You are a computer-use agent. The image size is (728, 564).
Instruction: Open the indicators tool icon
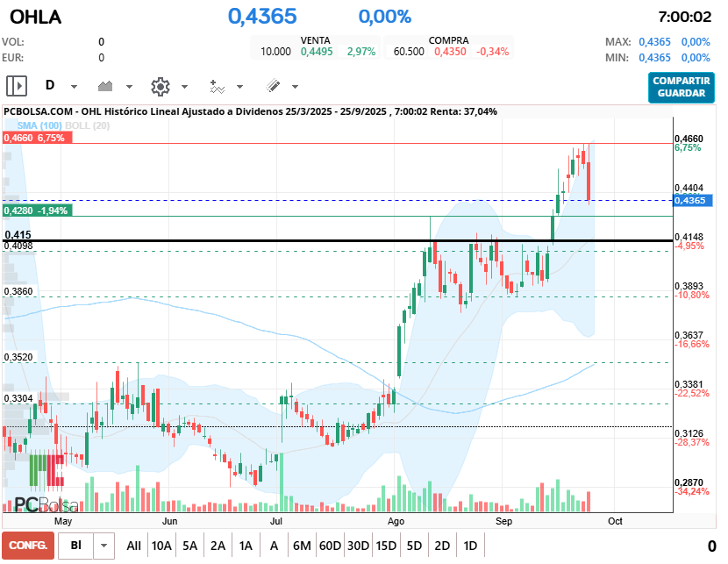coord(218,86)
